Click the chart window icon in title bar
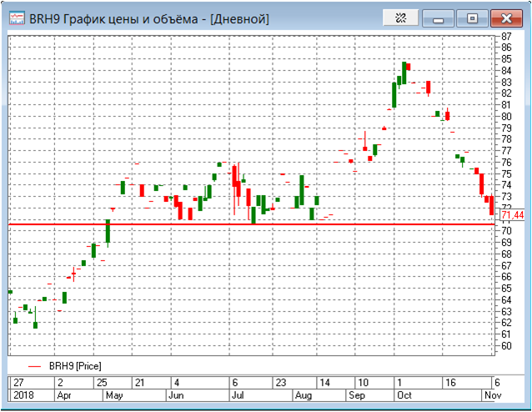The width and height of the screenshot is (532, 412). tap(16, 18)
